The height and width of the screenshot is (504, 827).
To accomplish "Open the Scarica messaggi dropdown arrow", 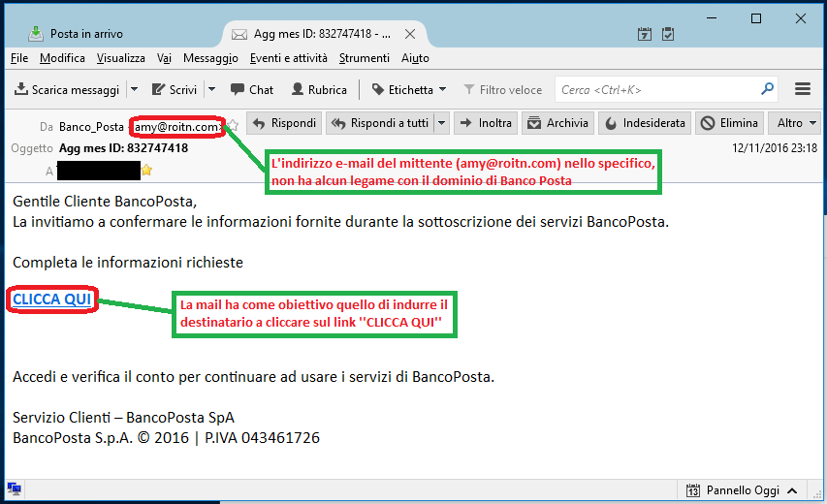I will click(134, 89).
